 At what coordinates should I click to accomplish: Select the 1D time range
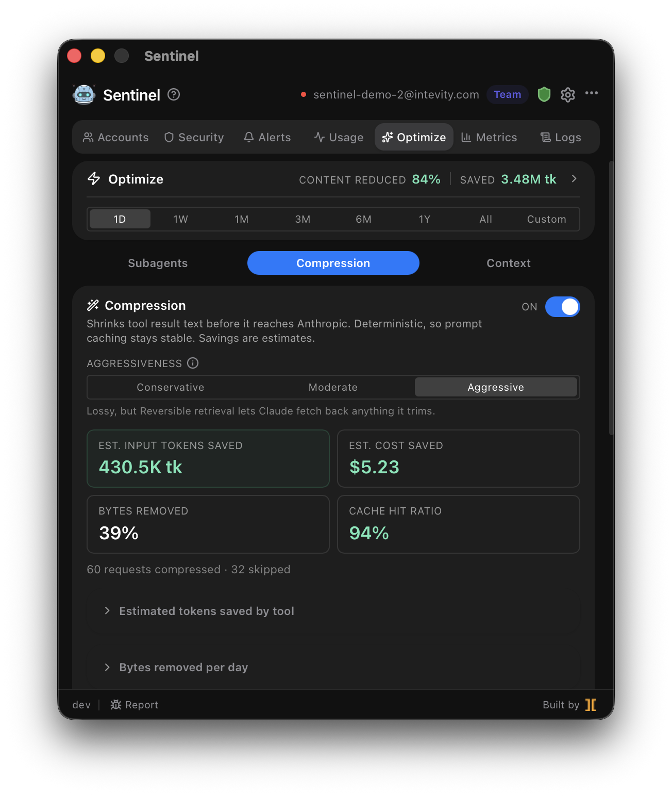pos(120,219)
